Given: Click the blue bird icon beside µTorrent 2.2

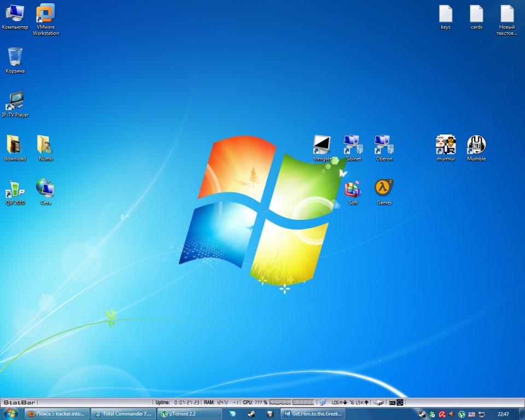Looking at the screenshot, I should pos(232,414).
